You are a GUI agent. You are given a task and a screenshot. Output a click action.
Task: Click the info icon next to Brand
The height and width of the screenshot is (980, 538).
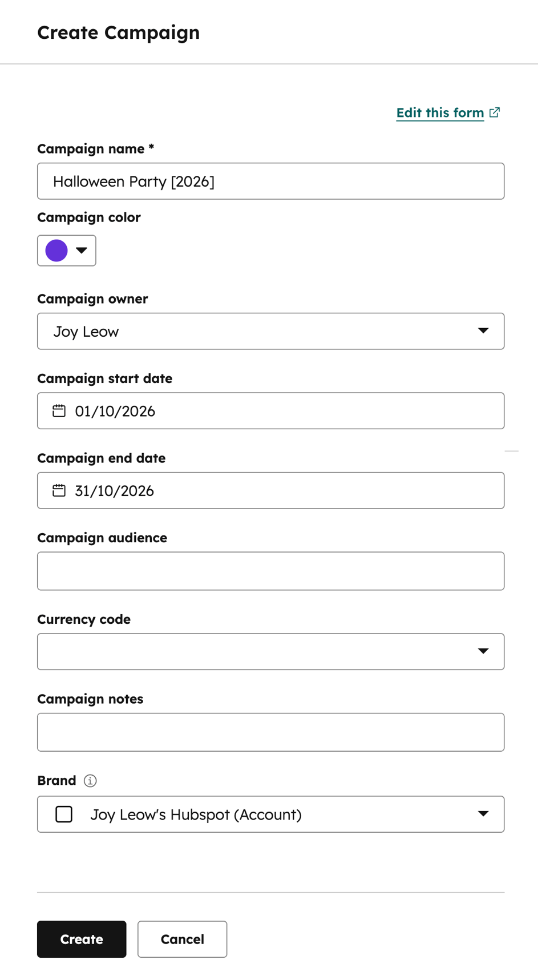(x=90, y=780)
